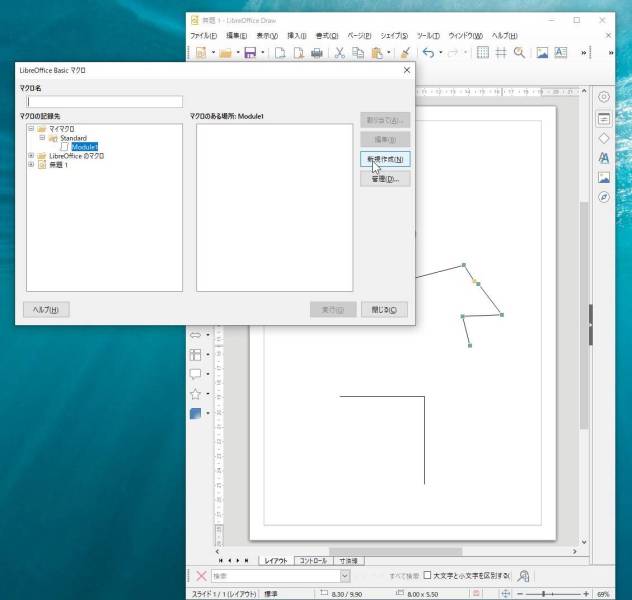Viewport: 632px width, 600px height.
Task: Open the ツール(T) menu
Action: (x=428, y=36)
